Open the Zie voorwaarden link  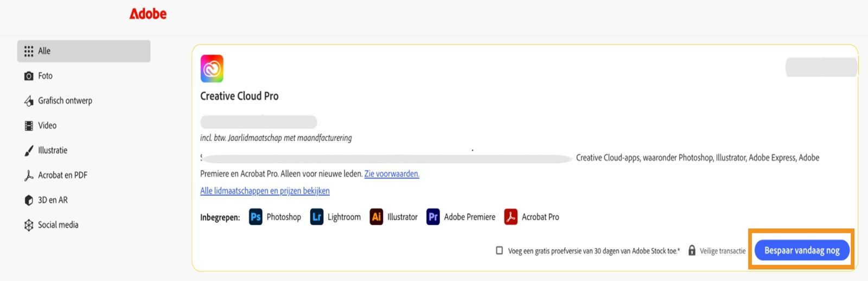click(x=392, y=174)
